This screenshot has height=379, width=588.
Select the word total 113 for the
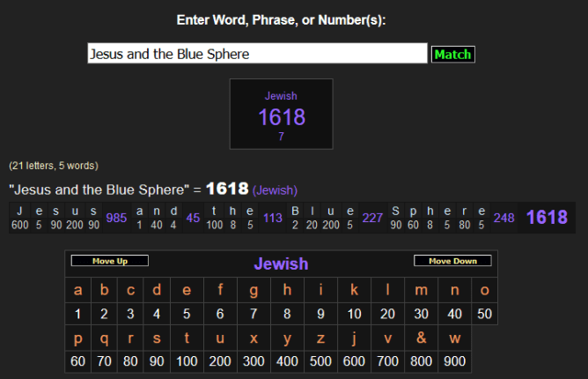point(272,218)
